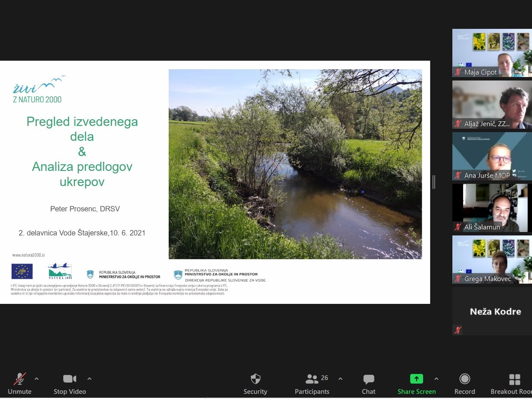Select Grega Makovec's video tile

point(492,260)
